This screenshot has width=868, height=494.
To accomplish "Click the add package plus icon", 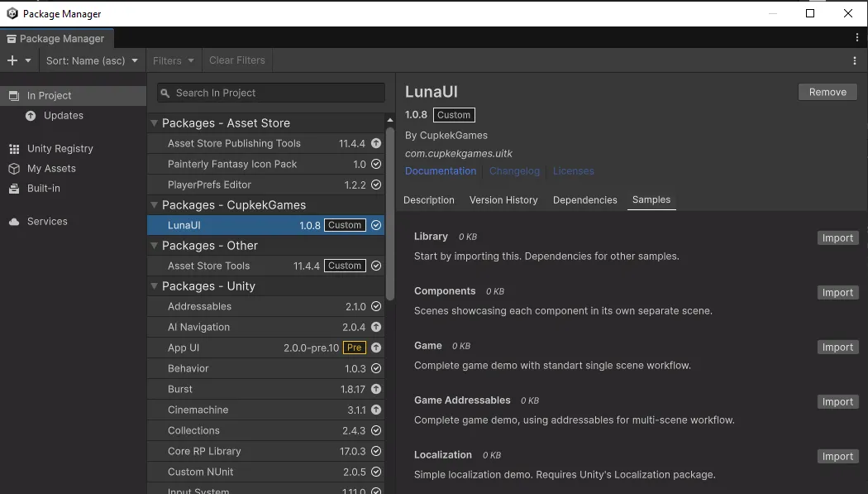I will point(12,60).
